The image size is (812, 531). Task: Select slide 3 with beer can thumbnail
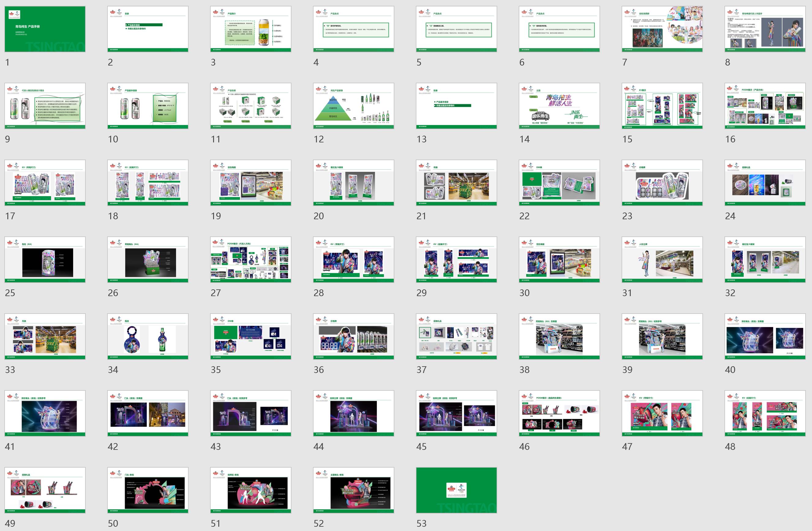click(251, 29)
